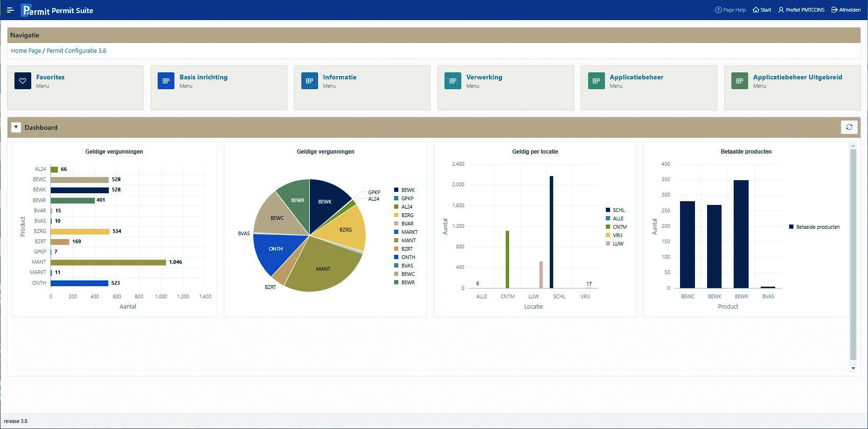Viewport: 868px width, 429px height.
Task: Click the hamburger navigation icon
Action: (10, 10)
